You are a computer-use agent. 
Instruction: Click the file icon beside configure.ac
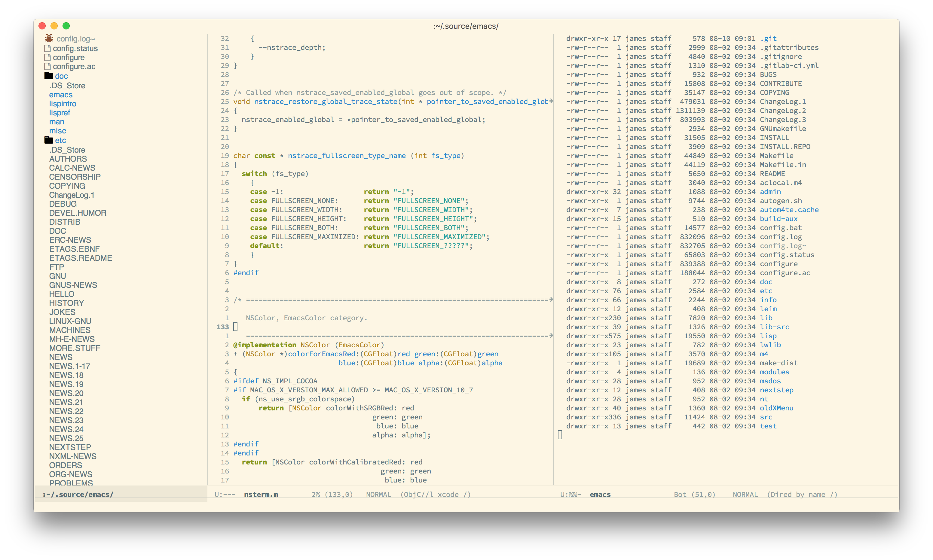point(47,66)
